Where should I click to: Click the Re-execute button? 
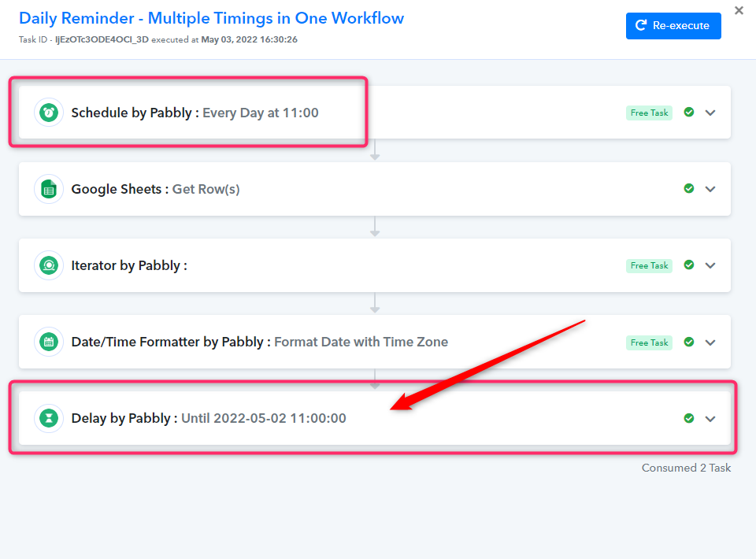pyautogui.click(x=673, y=25)
